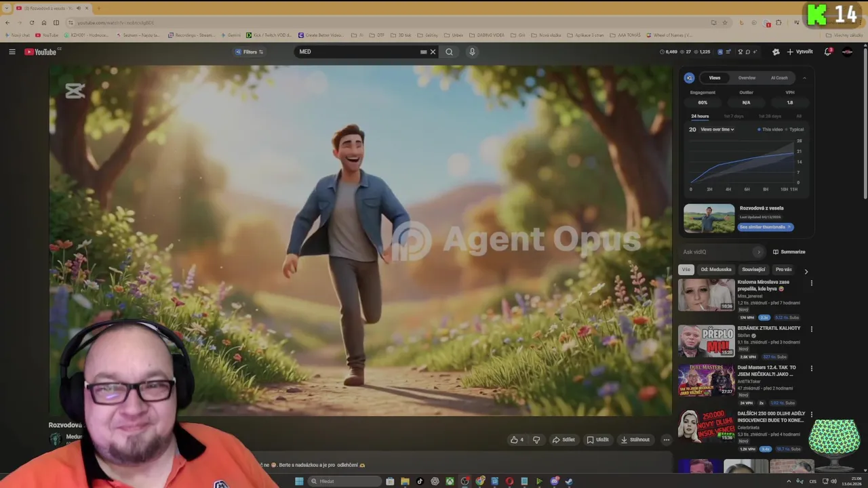
Task: Open BERÁNEK ZTRATIL KALHOTY video
Action: [706, 341]
